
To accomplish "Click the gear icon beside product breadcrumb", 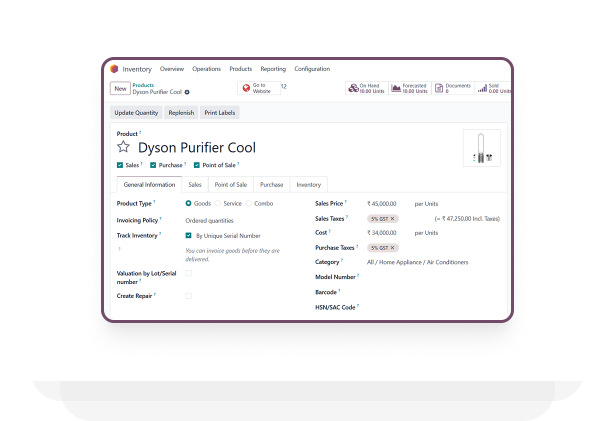I will (187, 92).
